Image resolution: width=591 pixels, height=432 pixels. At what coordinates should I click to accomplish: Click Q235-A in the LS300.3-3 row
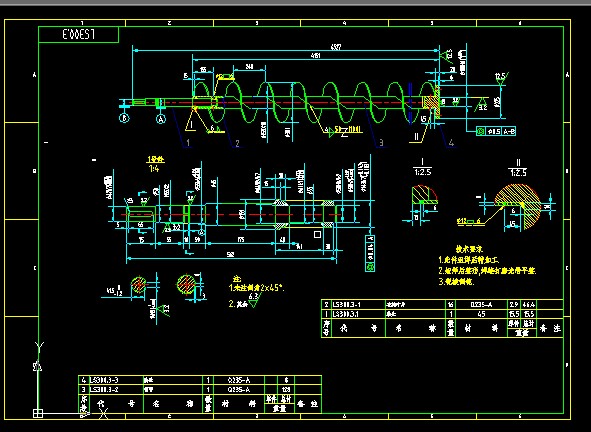coord(239,380)
